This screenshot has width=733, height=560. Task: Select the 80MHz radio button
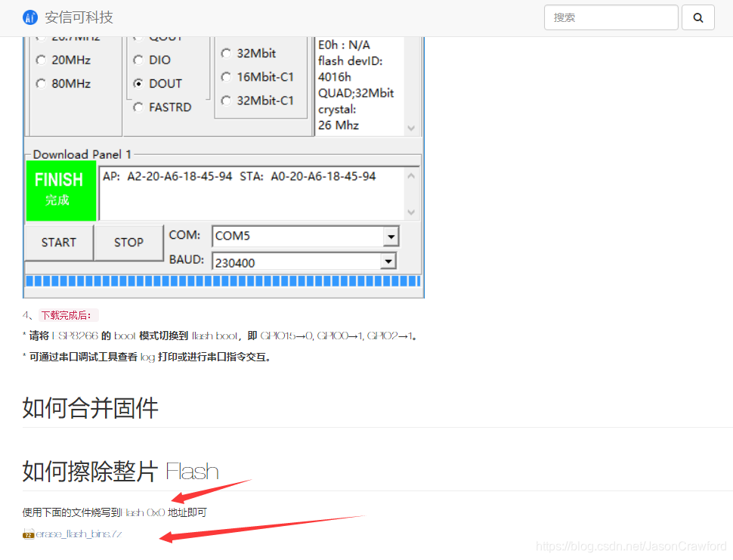click(x=41, y=83)
